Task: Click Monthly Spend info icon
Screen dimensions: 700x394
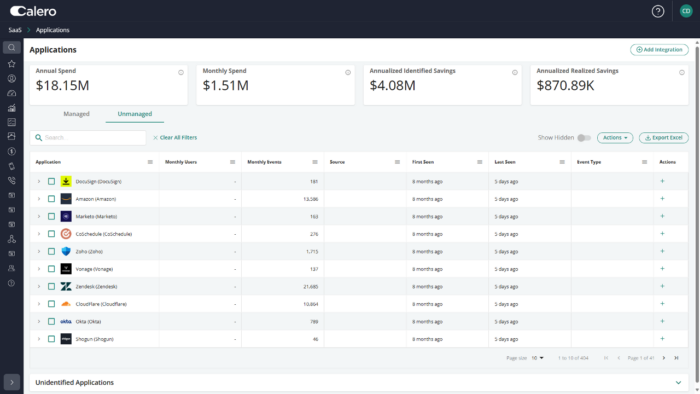Action: click(348, 72)
